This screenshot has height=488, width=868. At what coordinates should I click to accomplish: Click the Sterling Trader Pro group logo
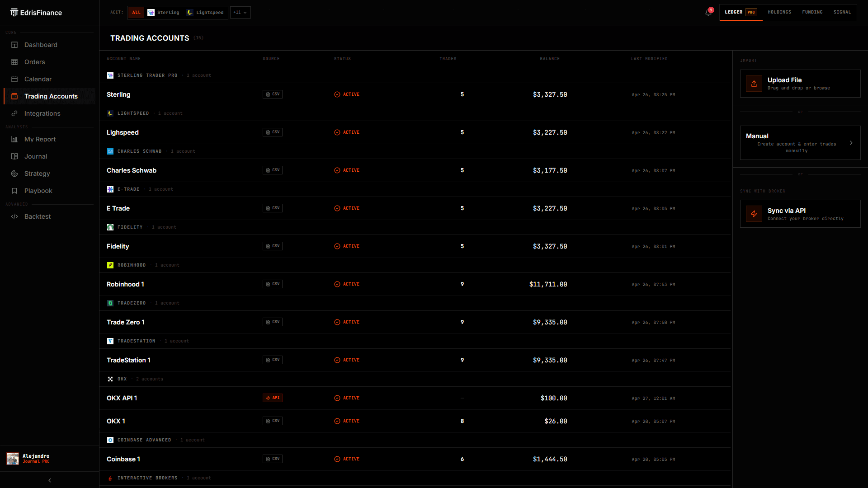(x=110, y=75)
